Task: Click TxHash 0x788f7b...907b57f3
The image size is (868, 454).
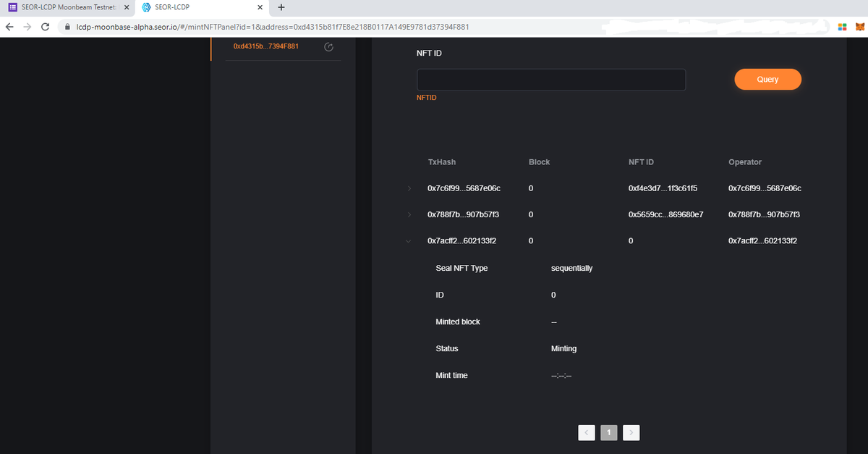Action: tap(464, 215)
